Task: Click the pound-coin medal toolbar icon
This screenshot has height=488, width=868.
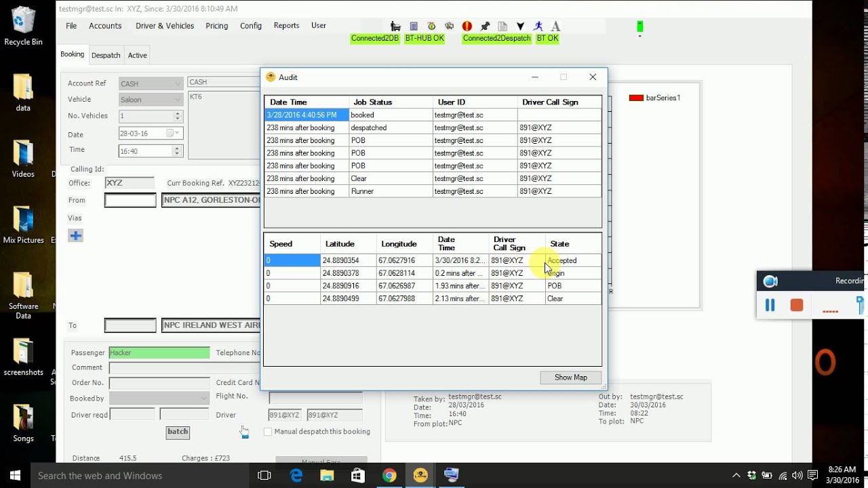Action: (x=431, y=26)
